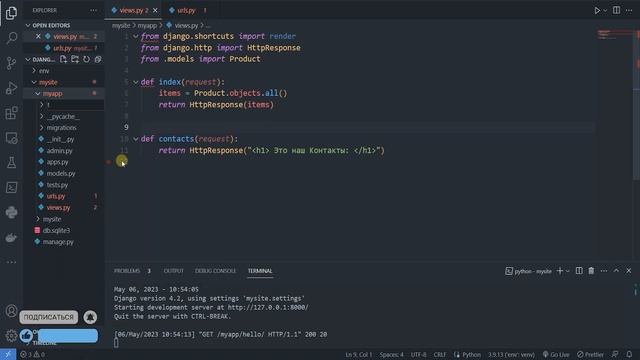
Task: Refresh the explorer tree
Action: point(86,59)
